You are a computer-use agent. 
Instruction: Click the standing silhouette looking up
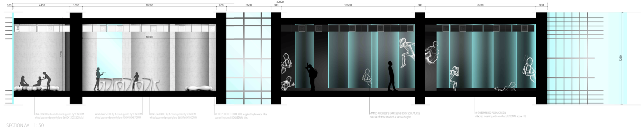click(391, 76)
